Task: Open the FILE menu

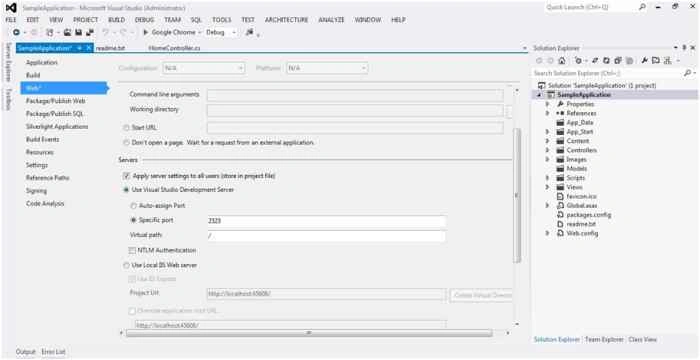Action: coord(11,20)
